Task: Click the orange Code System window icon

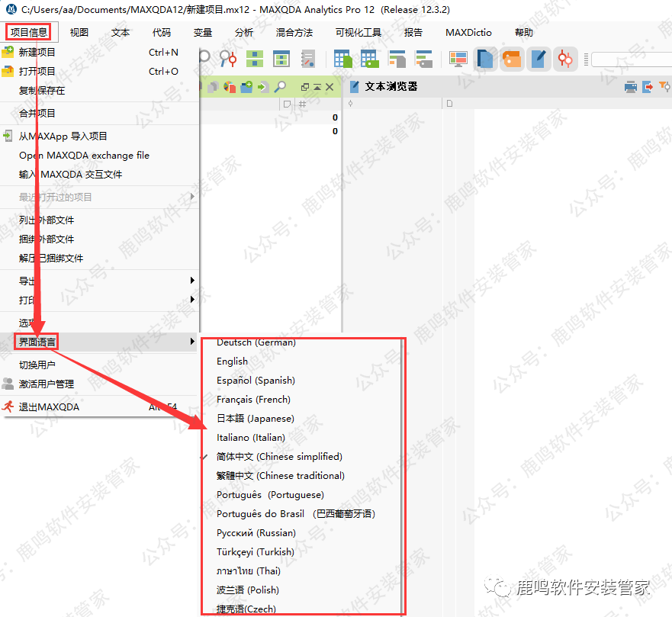Action: 512,59
